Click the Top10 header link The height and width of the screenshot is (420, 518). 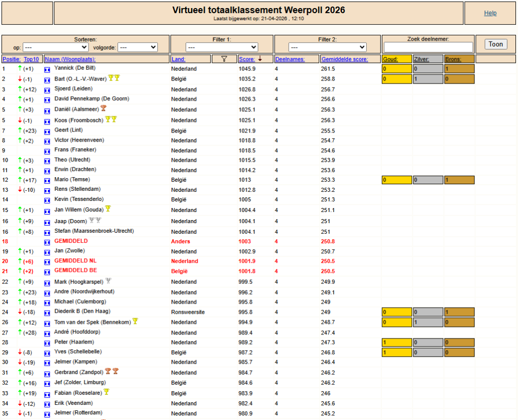pos(32,59)
